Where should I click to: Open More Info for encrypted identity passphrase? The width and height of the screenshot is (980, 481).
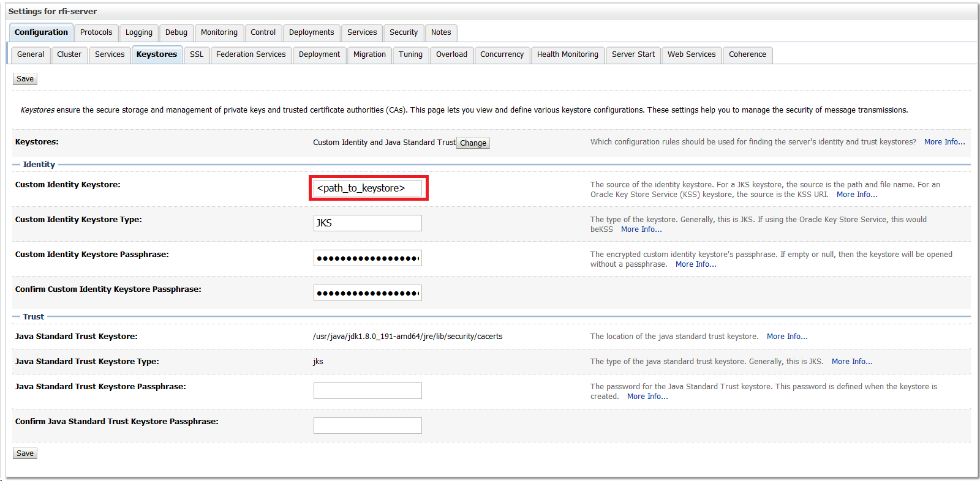(696, 264)
